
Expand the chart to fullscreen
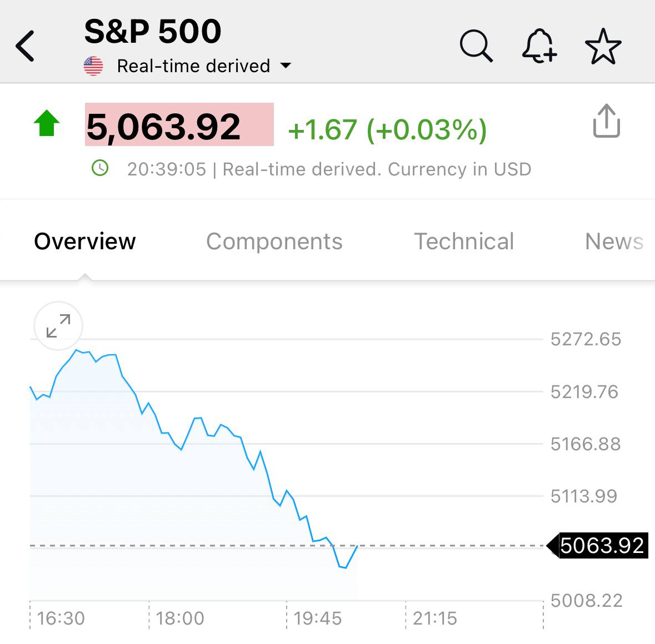(58, 326)
